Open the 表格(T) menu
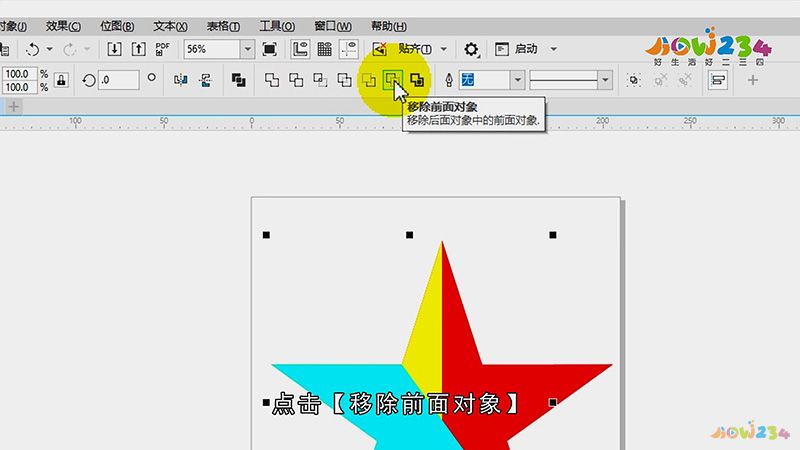This screenshot has height=450, width=800. click(223, 26)
